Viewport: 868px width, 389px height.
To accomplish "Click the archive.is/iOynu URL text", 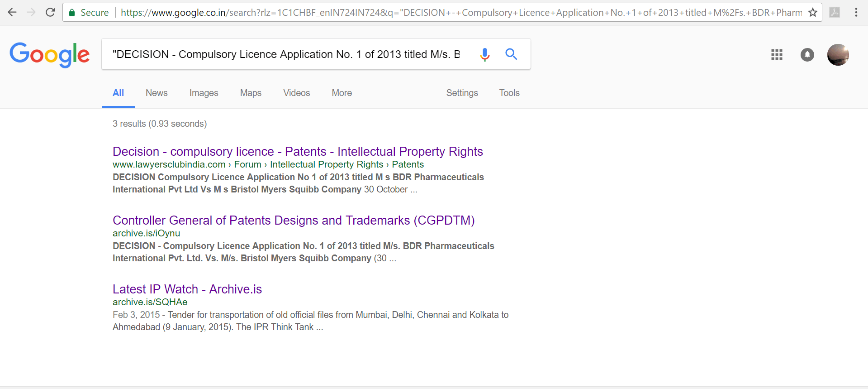I will click(x=146, y=233).
